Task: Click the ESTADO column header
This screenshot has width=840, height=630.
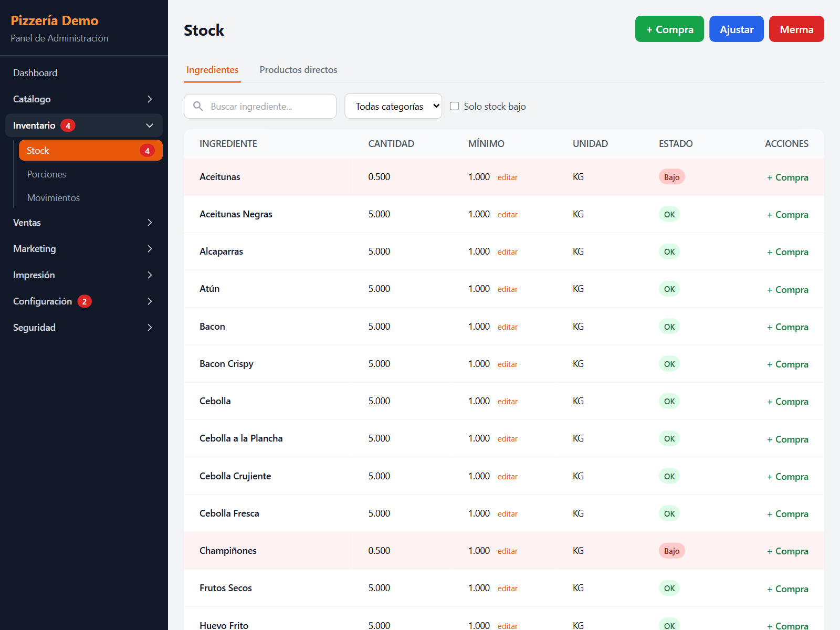Action: pyautogui.click(x=676, y=144)
